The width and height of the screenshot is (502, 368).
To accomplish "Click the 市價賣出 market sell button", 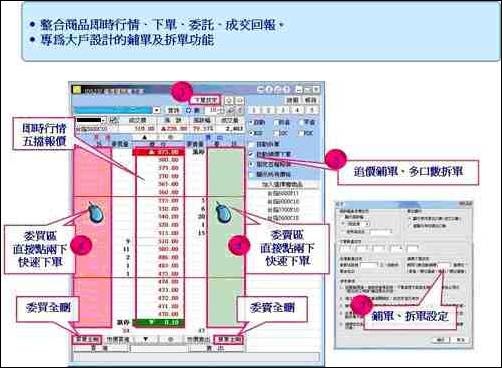I will point(198,340).
